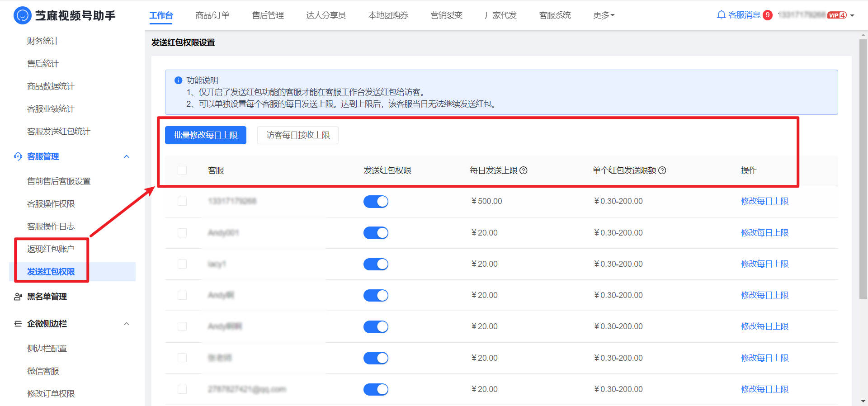Toggle 发送红包权限 switch for the ¥500.00 row
The image size is (868, 406).
pos(376,202)
